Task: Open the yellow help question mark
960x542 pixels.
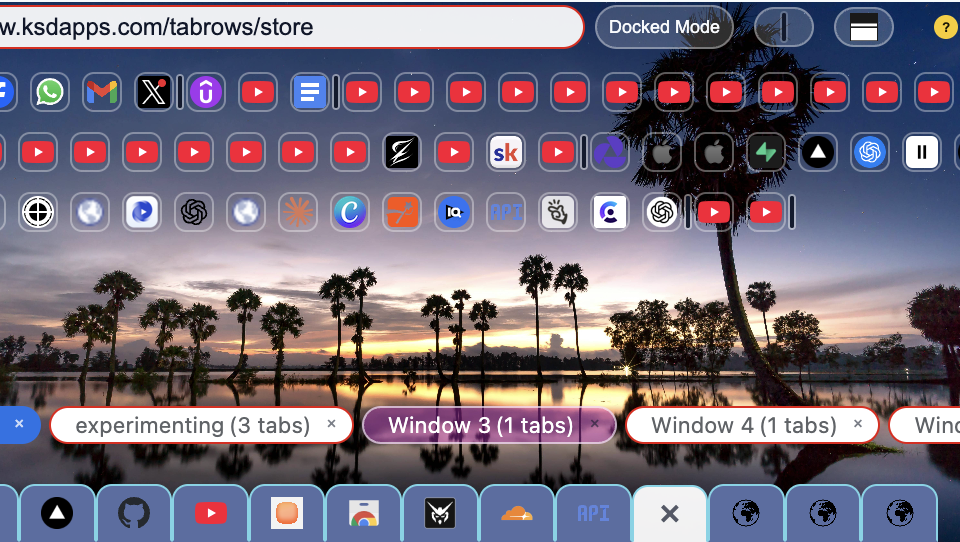Action: click(945, 27)
